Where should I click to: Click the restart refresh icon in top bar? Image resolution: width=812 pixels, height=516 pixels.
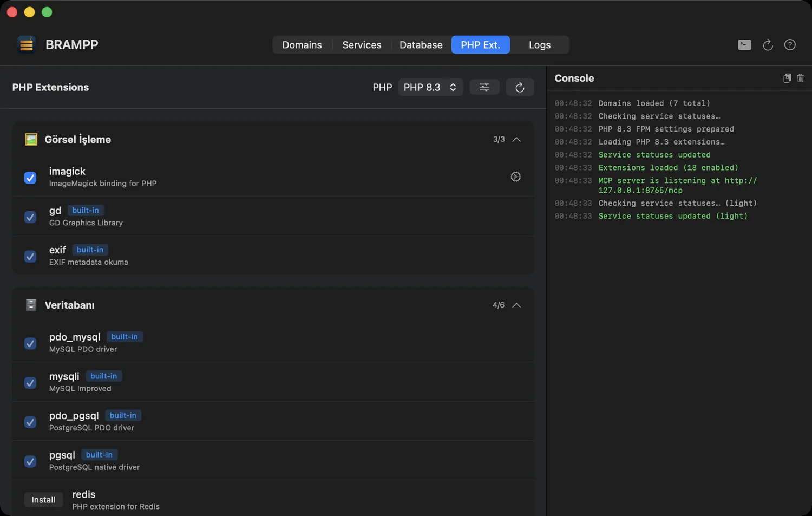coord(768,45)
